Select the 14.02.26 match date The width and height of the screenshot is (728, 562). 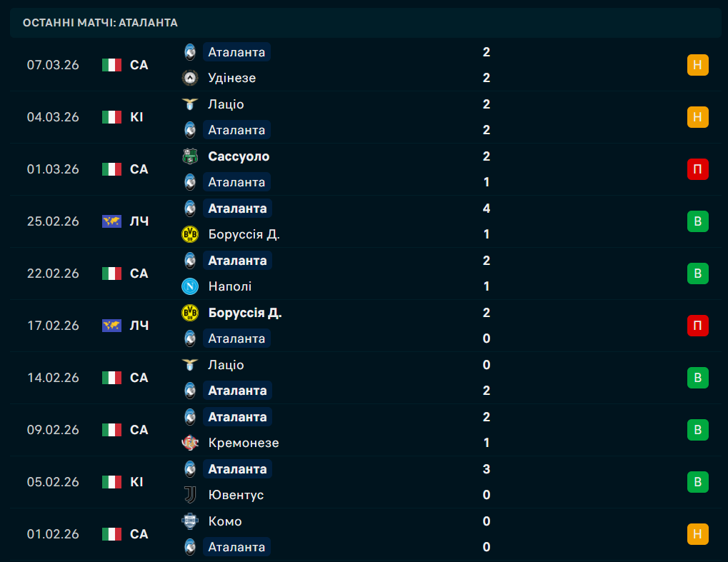[x=53, y=378]
